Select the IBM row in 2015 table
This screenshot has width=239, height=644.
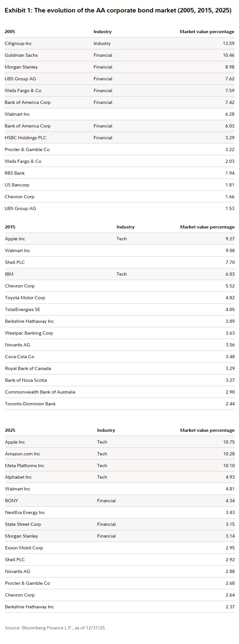[x=120, y=274]
